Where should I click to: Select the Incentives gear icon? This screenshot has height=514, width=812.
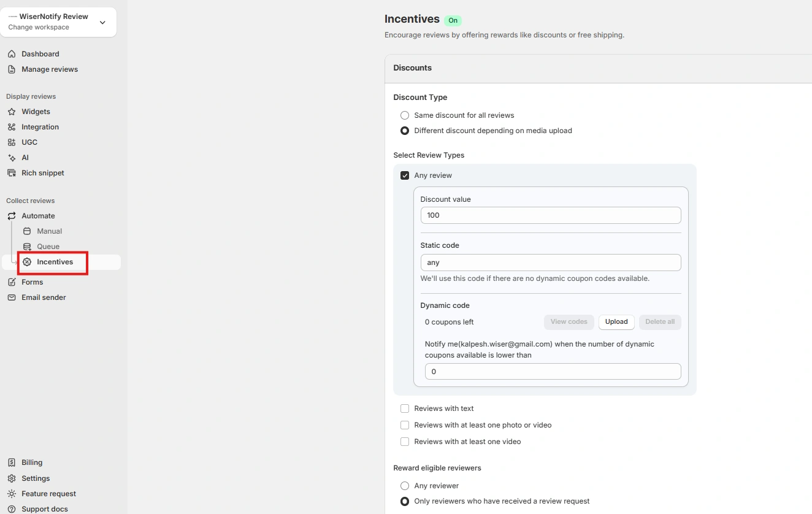tap(27, 262)
